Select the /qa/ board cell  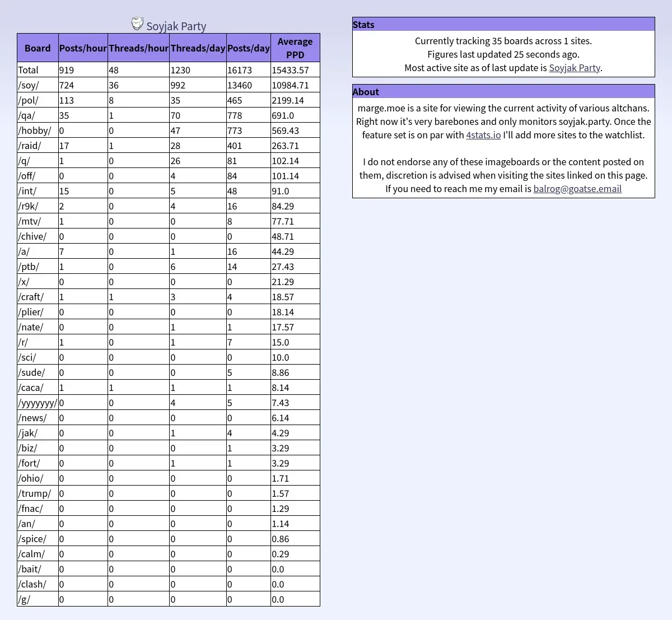point(38,115)
